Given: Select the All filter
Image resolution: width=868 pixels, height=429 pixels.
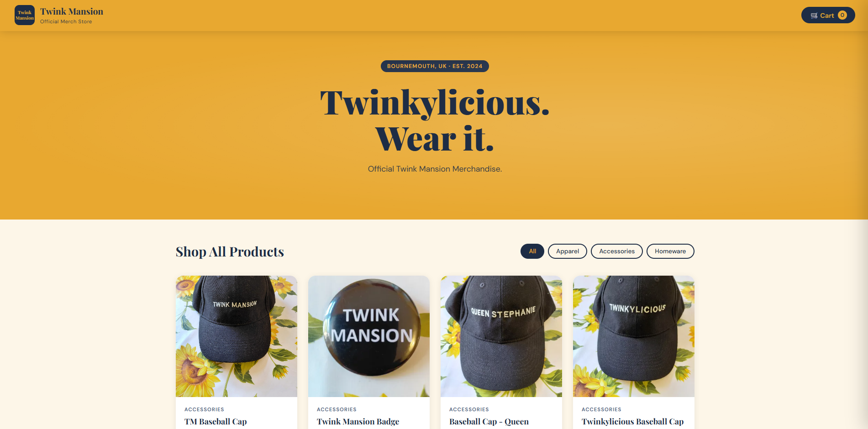Looking at the screenshot, I should pos(532,251).
